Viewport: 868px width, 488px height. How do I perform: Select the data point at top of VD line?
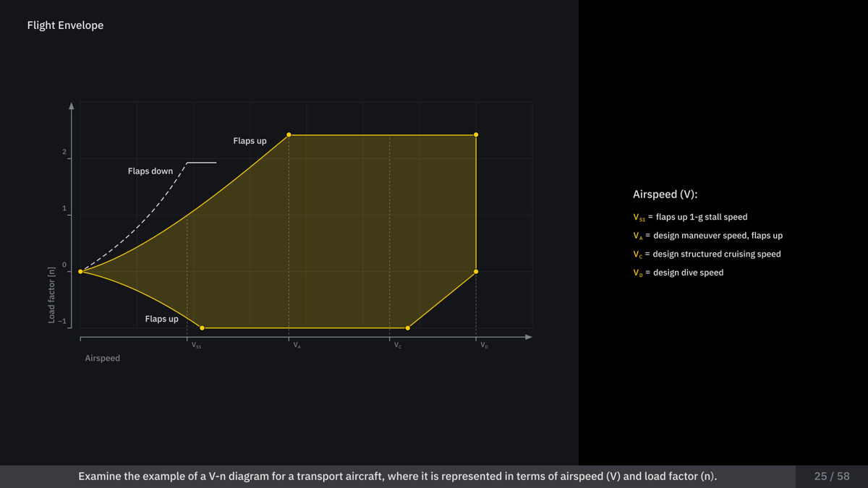pos(475,134)
